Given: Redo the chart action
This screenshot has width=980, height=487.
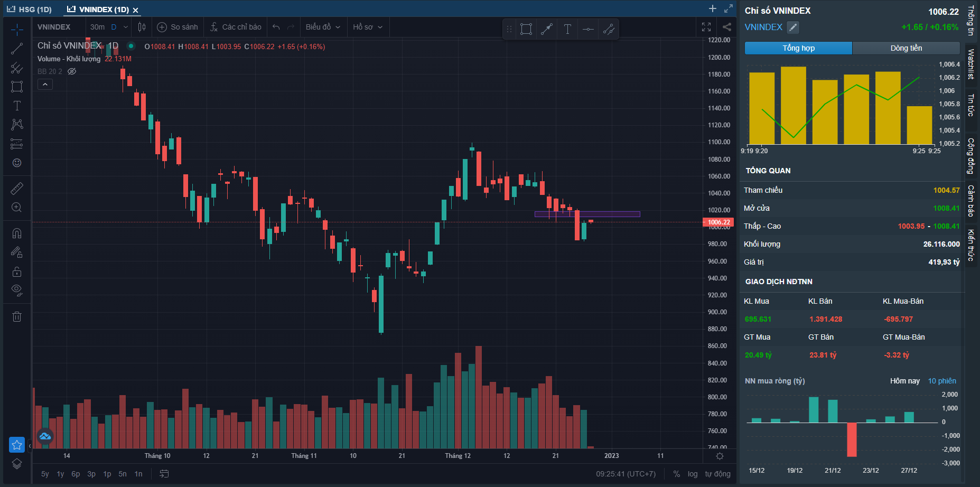Looking at the screenshot, I should pyautogui.click(x=291, y=27).
